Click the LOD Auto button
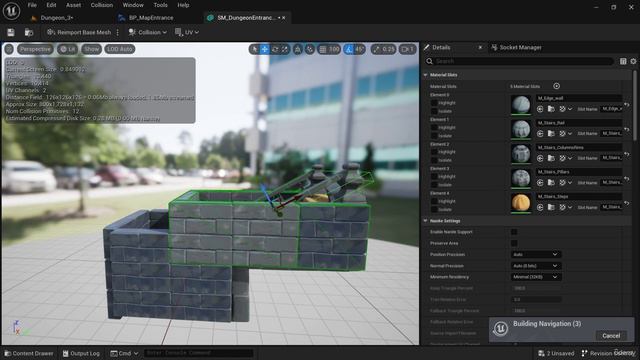The image size is (640, 360). click(120, 49)
